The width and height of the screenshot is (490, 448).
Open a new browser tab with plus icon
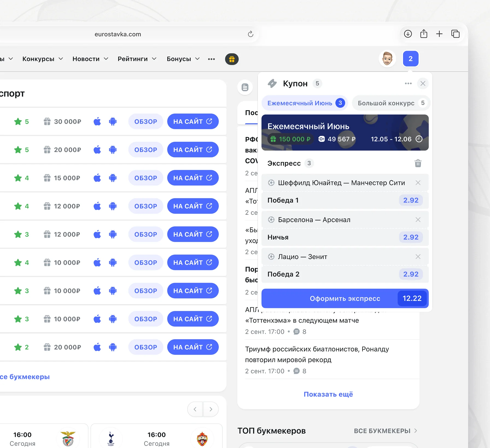439,34
